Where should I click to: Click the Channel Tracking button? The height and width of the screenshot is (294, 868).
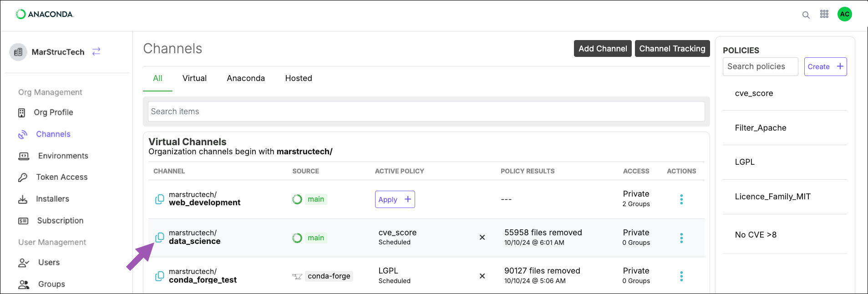point(672,49)
